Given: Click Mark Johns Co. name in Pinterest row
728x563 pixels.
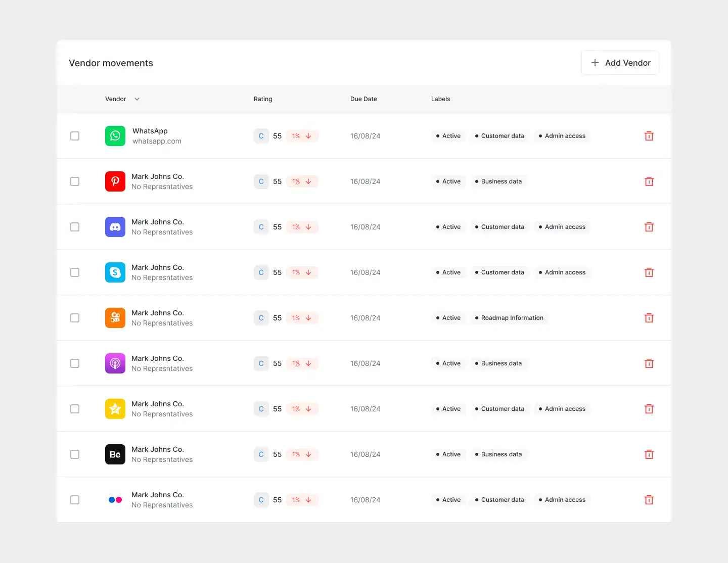Looking at the screenshot, I should pos(158,176).
